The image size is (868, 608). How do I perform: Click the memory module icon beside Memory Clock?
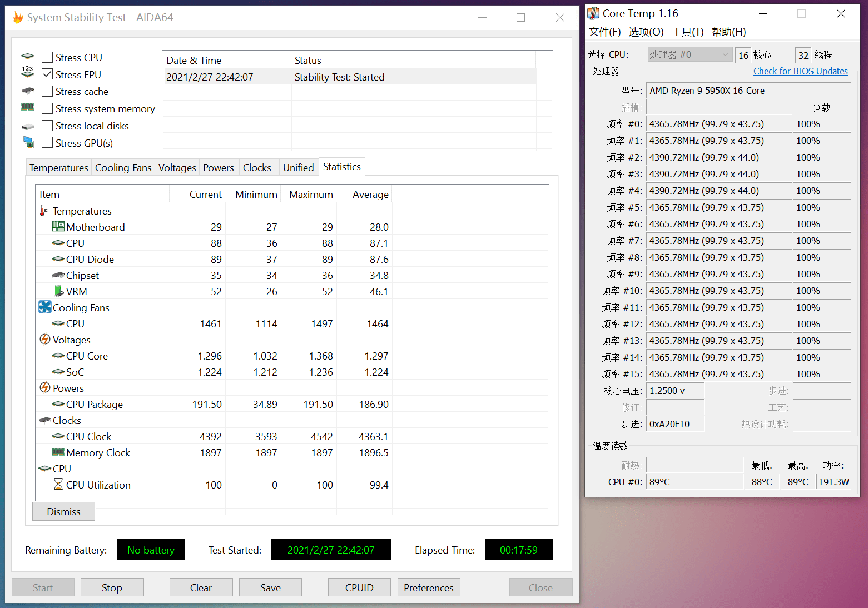58,452
